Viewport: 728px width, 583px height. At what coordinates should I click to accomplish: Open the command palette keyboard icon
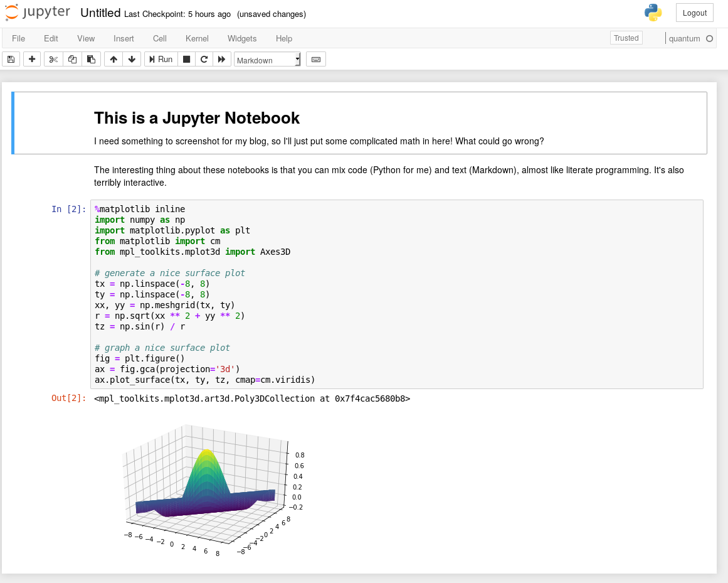tap(315, 60)
